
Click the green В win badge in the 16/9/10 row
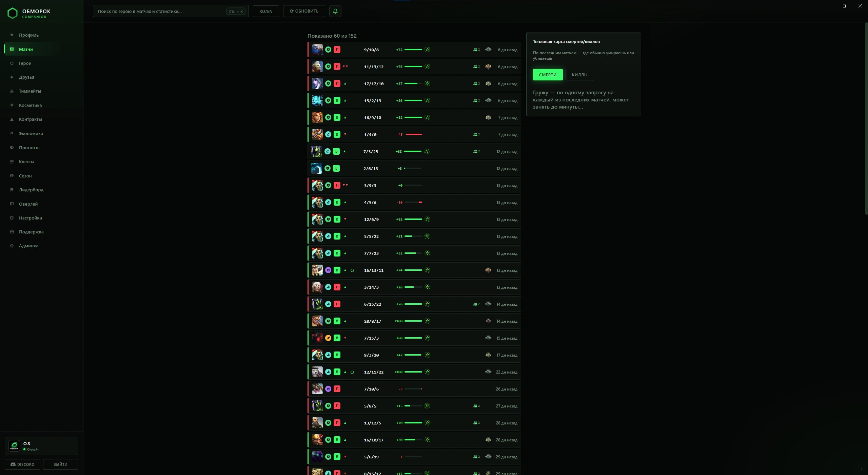pos(337,117)
